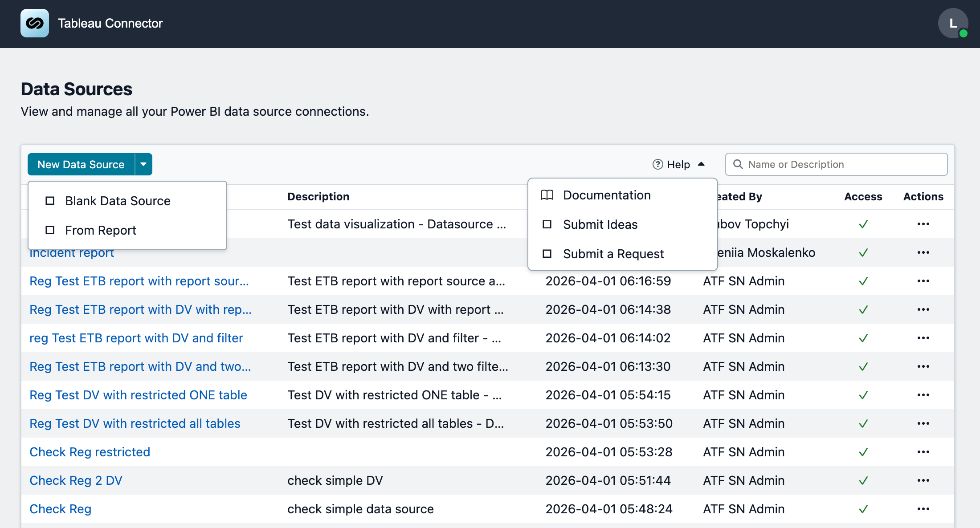Click description 'check simple data source'
This screenshot has height=528, width=980.
(360, 509)
